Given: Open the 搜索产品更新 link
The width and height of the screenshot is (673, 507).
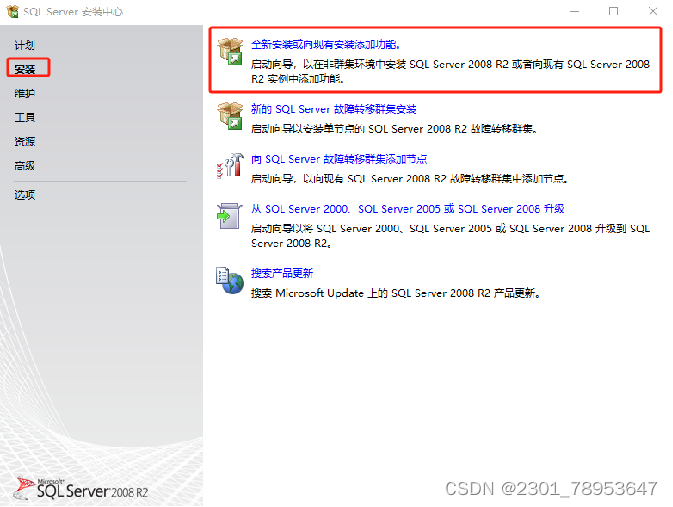Looking at the screenshot, I should point(282,273).
